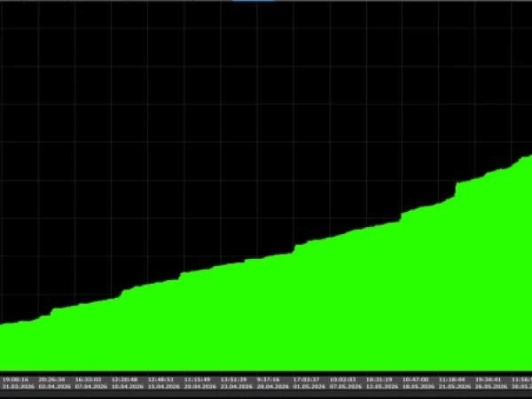The image size is (532, 399).
Task: Click the lowest starting point of the green curve
Action: coord(2,325)
